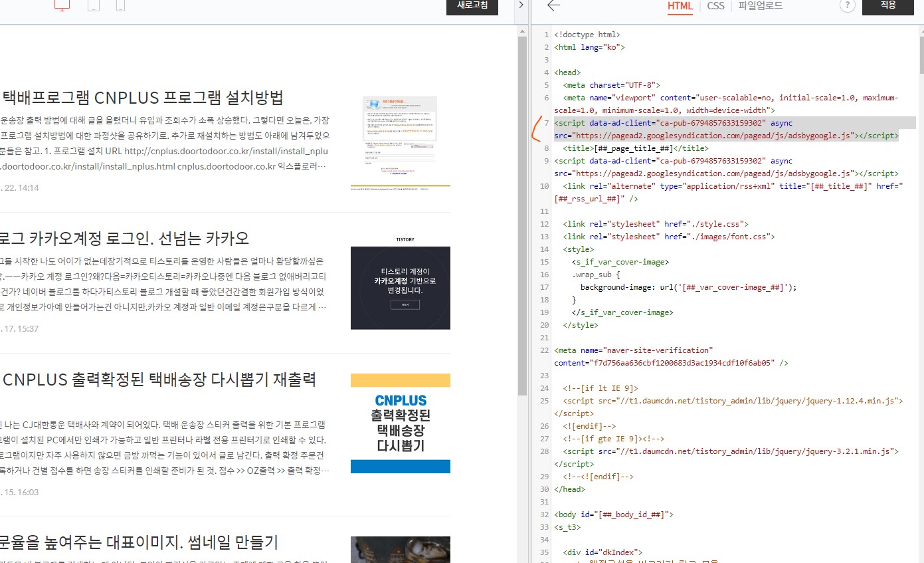Click the closing </head> tag line
Screen dimensions: 924x563
pos(569,489)
